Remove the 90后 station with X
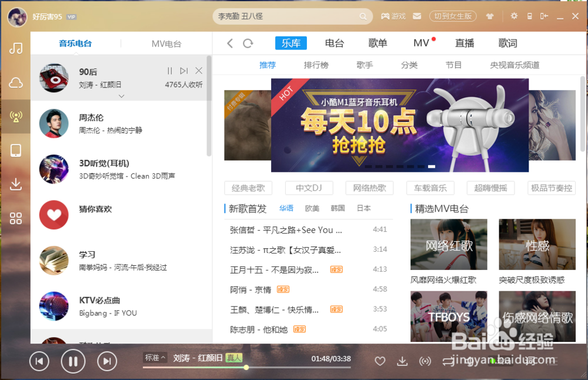This screenshot has height=380, width=588. [199, 71]
